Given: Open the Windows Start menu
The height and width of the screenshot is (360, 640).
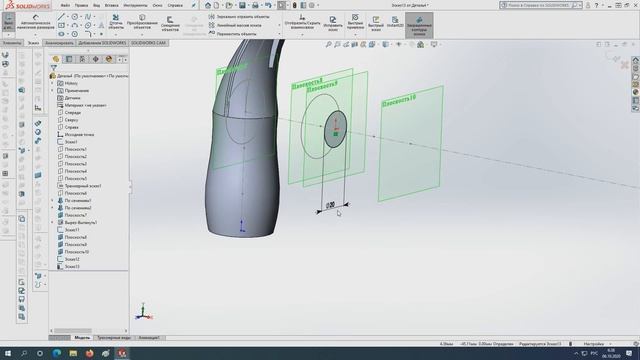Looking at the screenshot, I should [8, 353].
